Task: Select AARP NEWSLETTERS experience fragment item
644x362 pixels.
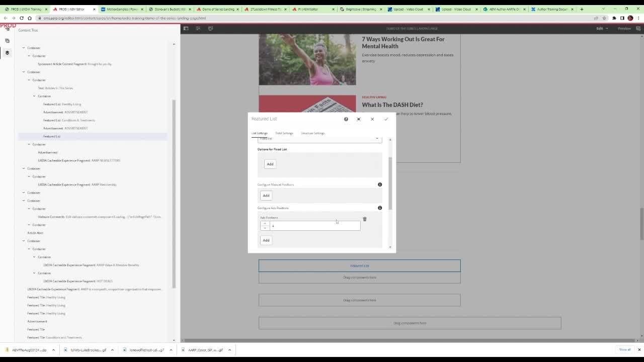Action: (79, 160)
